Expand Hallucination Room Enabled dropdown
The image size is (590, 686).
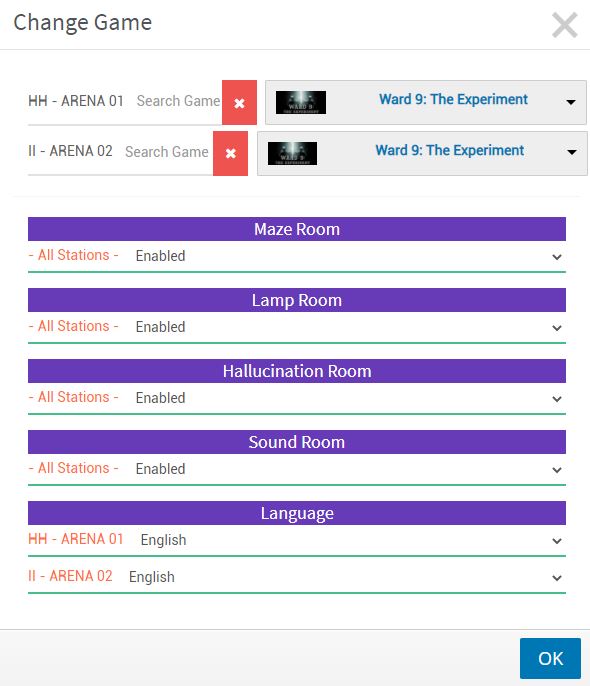[x=348, y=398]
